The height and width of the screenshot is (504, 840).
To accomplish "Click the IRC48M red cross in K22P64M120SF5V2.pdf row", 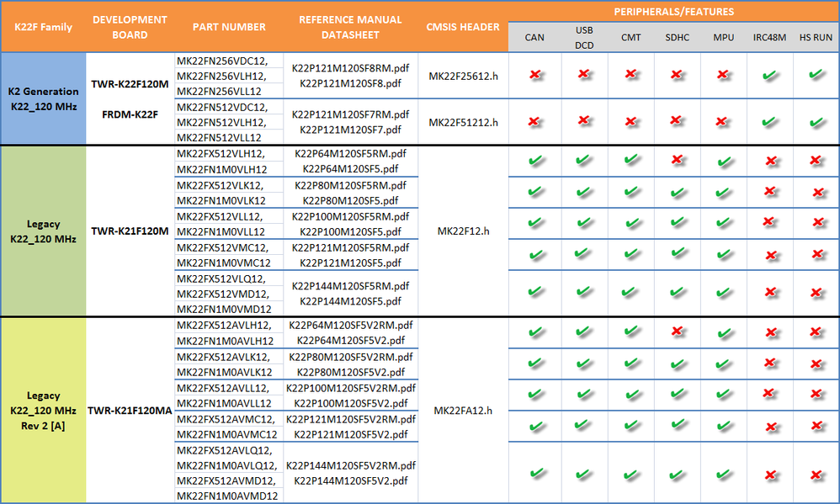I will [x=768, y=332].
